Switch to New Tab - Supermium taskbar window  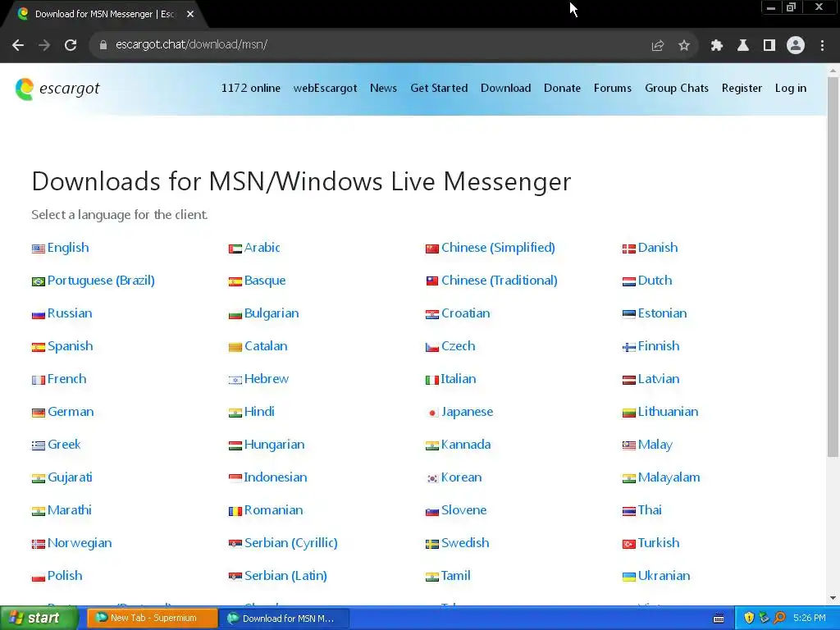pos(153,619)
